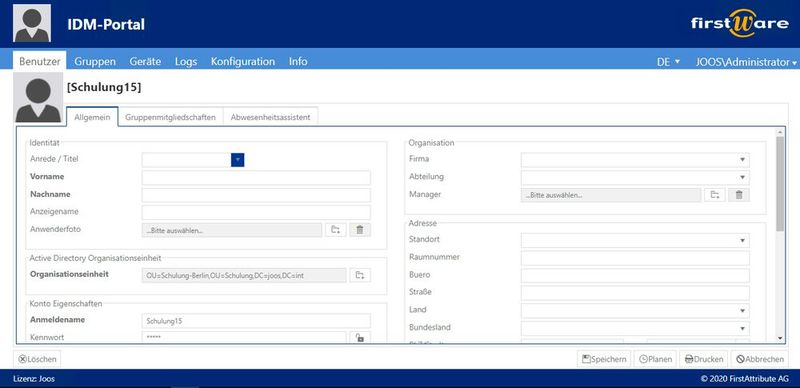Click the Abbrechen button
The image size is (800, 388).
click(760, 359)
